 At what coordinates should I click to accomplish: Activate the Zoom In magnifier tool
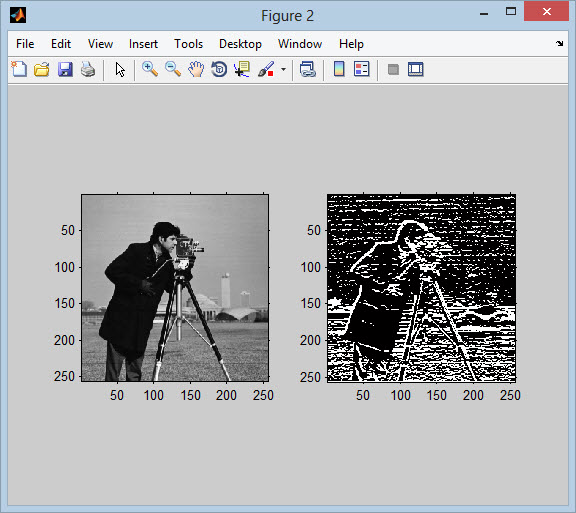pos(150,69)
